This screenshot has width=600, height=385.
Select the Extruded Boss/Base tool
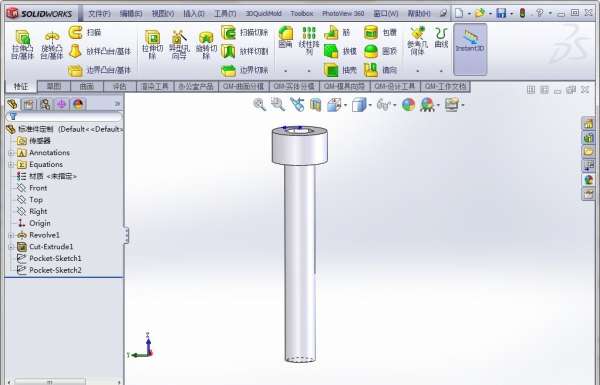[23, 44]
